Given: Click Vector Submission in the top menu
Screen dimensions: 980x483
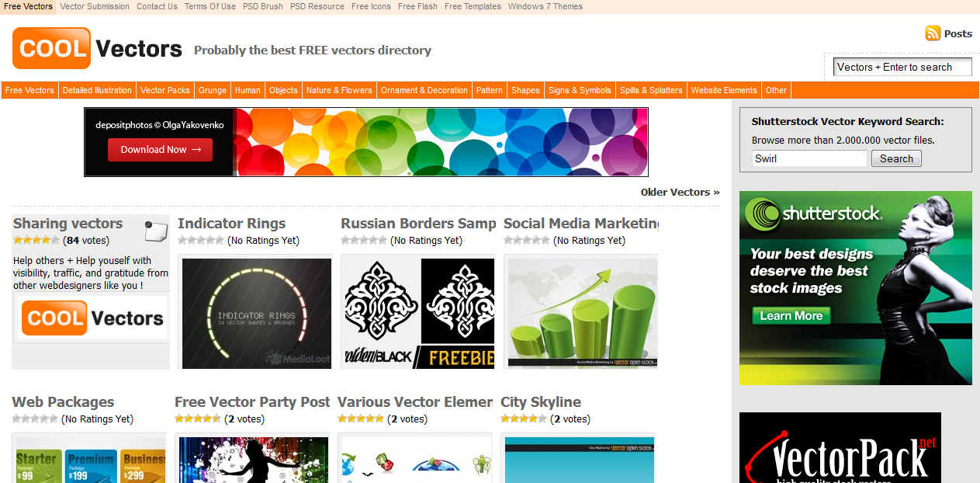Looking at the screenshot, I should click(94, 6).
